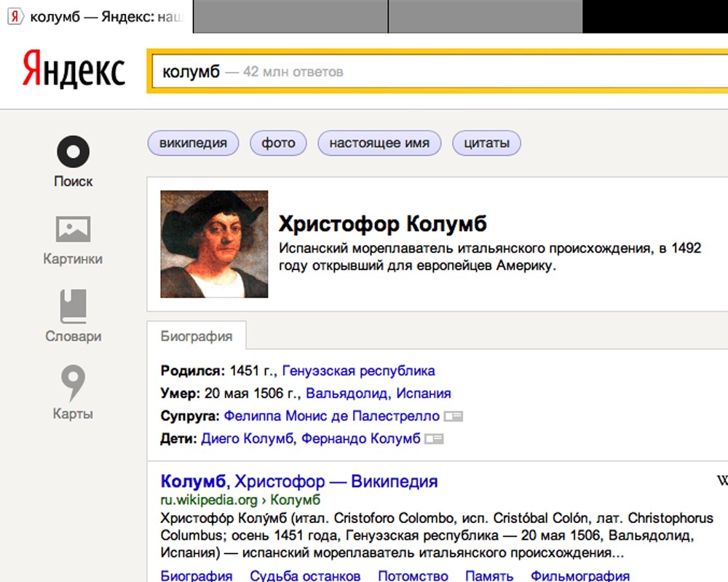The width and height of the screenshot is (728, 582).
Task: Click the Умер: label
Action: (x=180, y=393)
